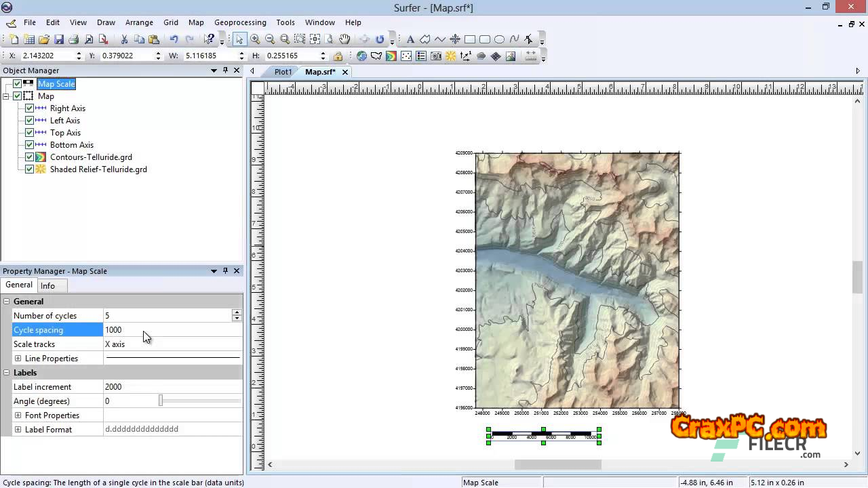Click the Text drawing tool
This screenshot has height=488, width=868.
410,39
